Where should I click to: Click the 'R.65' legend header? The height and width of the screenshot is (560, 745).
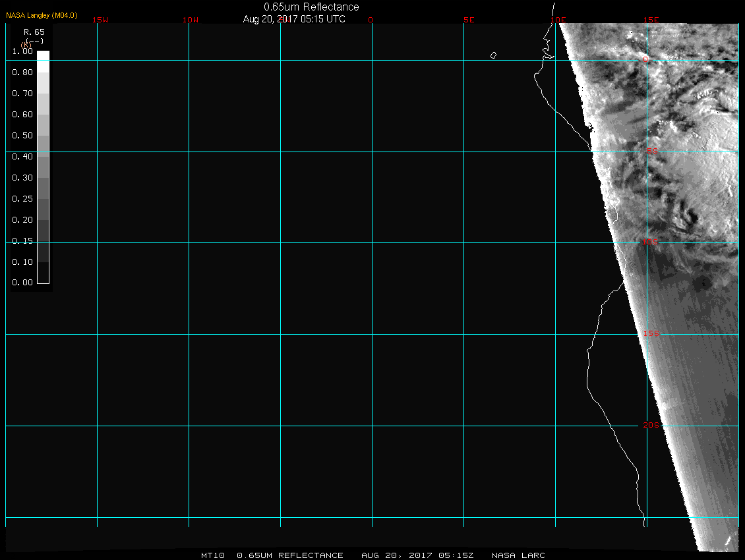33,31
